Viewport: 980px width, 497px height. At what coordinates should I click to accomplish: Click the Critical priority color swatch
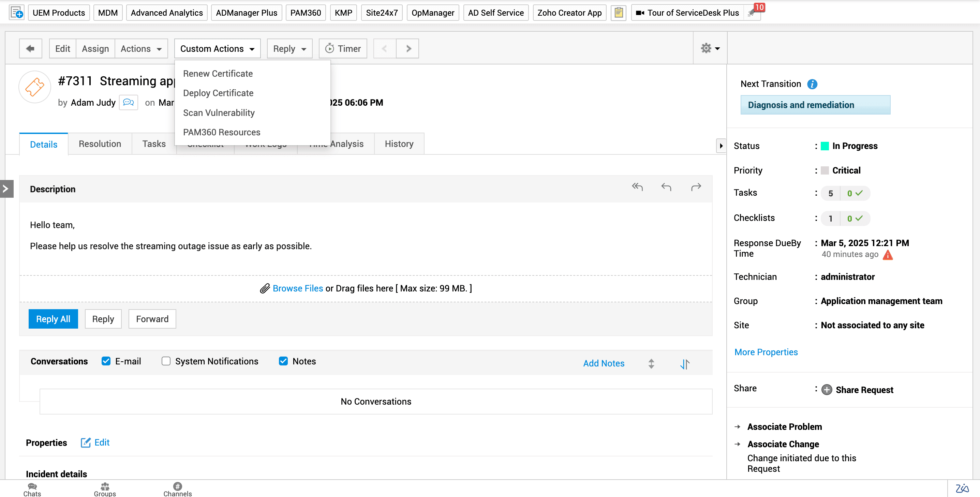[x=825, y=170]
